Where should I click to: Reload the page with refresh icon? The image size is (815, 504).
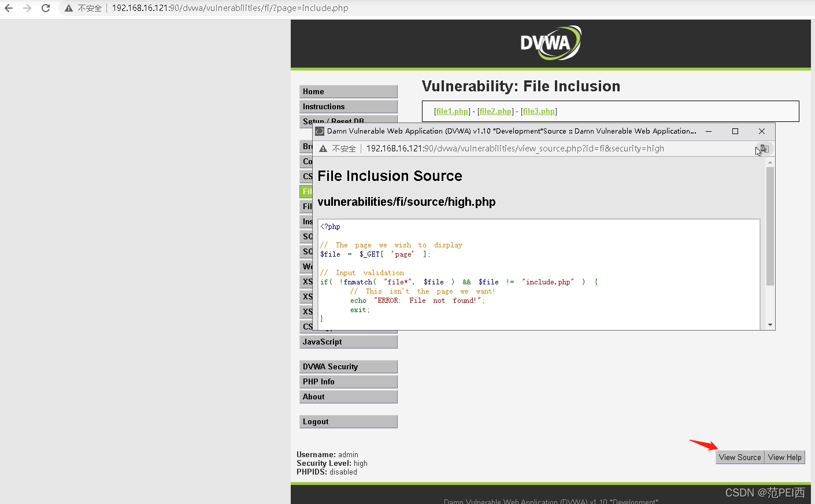click(46, 8)
